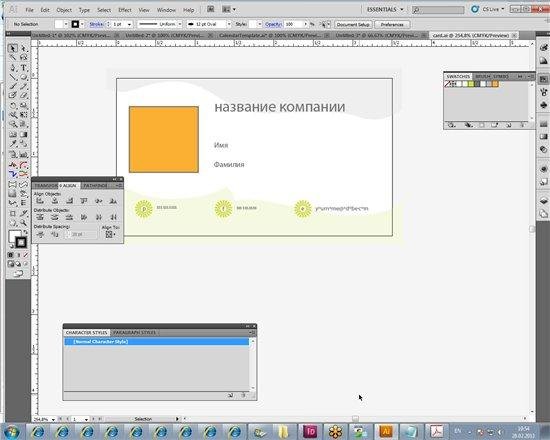
Task: Open Align To options dropdown
Action: click(x=110, y=234)
